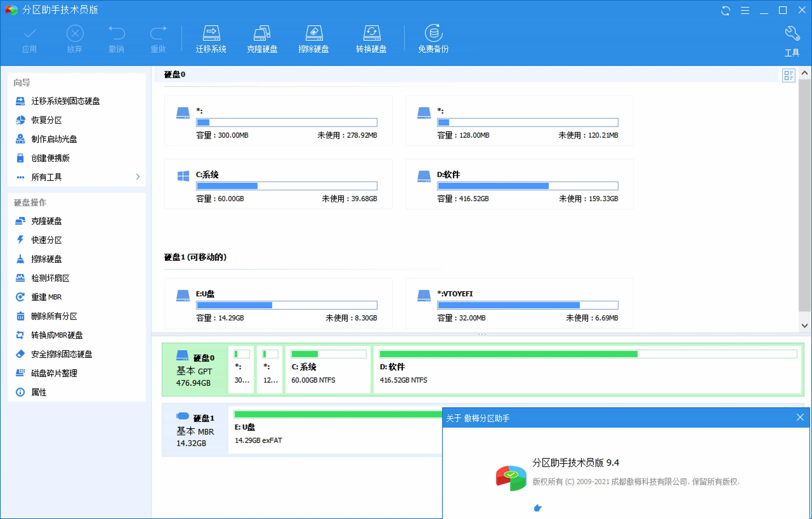Open 磁盘碎片整理 disk defragment

(54, 373)
